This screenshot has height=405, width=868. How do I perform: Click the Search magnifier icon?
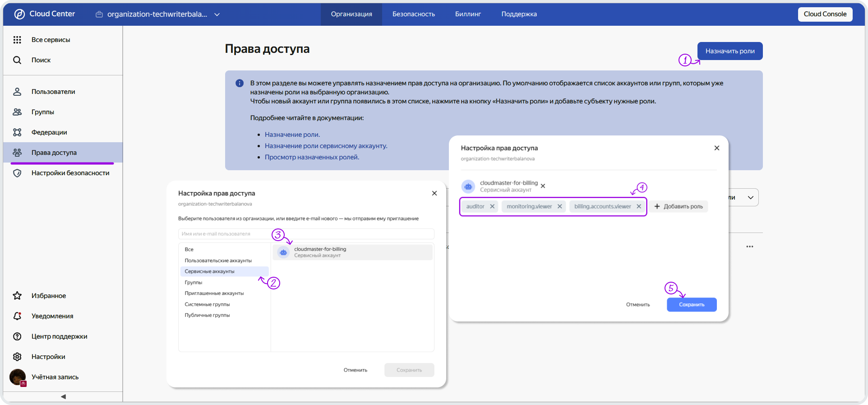click(17, 60)
